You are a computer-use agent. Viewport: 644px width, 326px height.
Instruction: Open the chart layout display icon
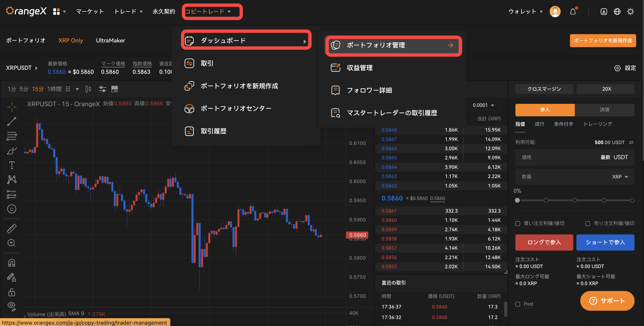(x=114, y=89)
